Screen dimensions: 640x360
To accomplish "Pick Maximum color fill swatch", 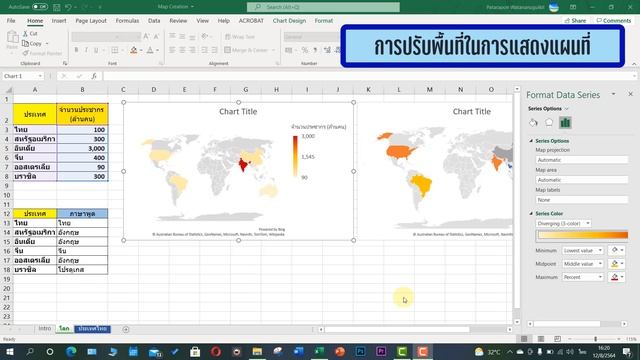I will [616, 277].
